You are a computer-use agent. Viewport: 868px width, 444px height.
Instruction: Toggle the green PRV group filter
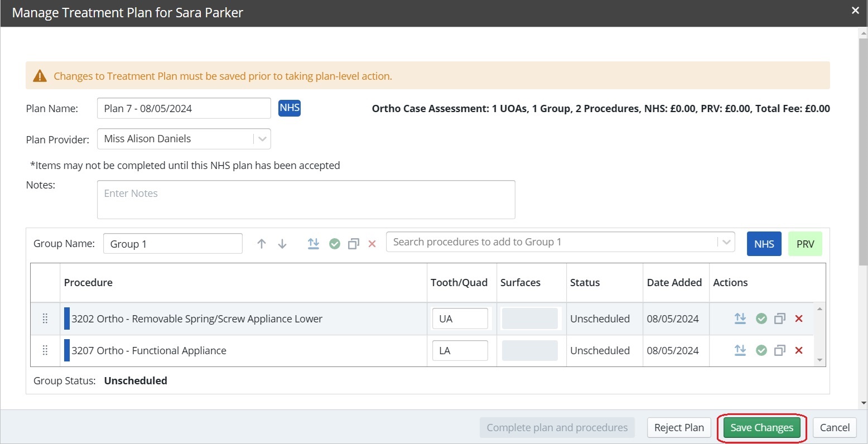pos(805,244)
